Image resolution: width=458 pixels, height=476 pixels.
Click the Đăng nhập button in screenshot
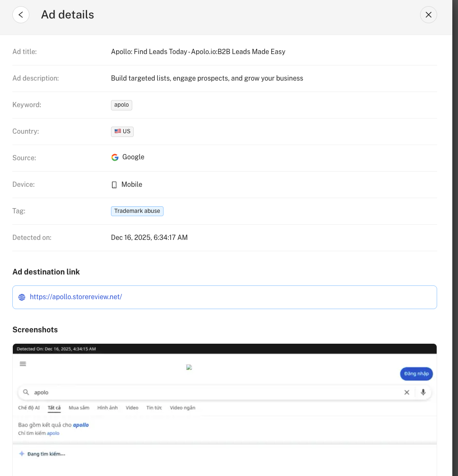(416, 374)
